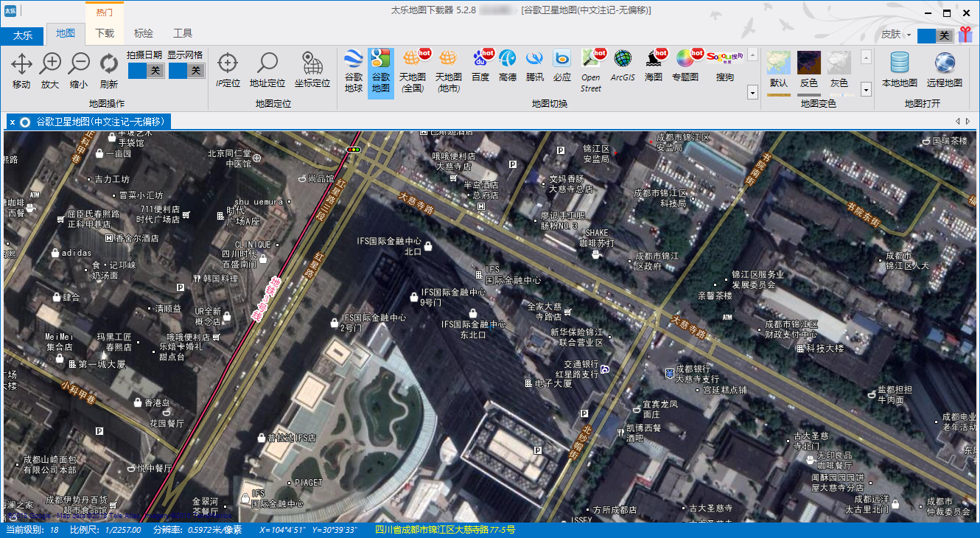
Task: Apply 默认 default map color
Action: coord(779,71)
